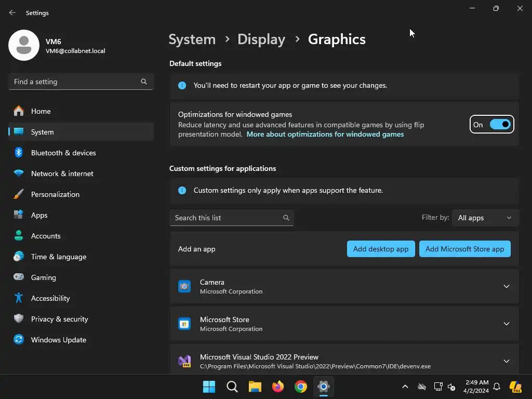Open Apps settings
The width and height of the screenshot is (532, 399).
81,215
